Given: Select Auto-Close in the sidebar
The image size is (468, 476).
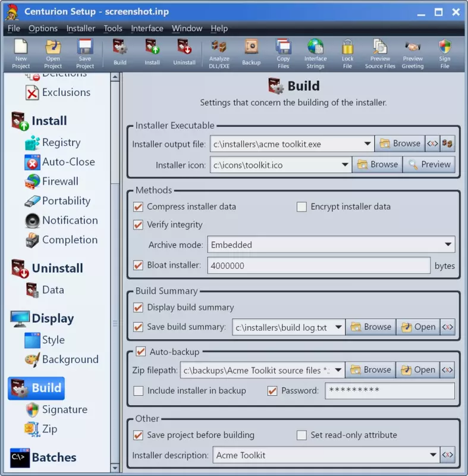Looking at the screenshot, I should click(59, 162).
